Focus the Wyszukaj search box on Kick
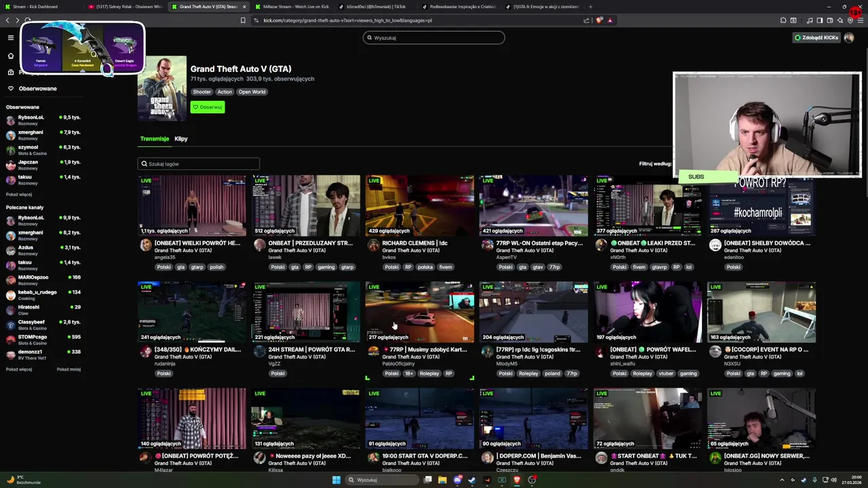Viewport: 868px width, 488px height. tap(434, 38)
